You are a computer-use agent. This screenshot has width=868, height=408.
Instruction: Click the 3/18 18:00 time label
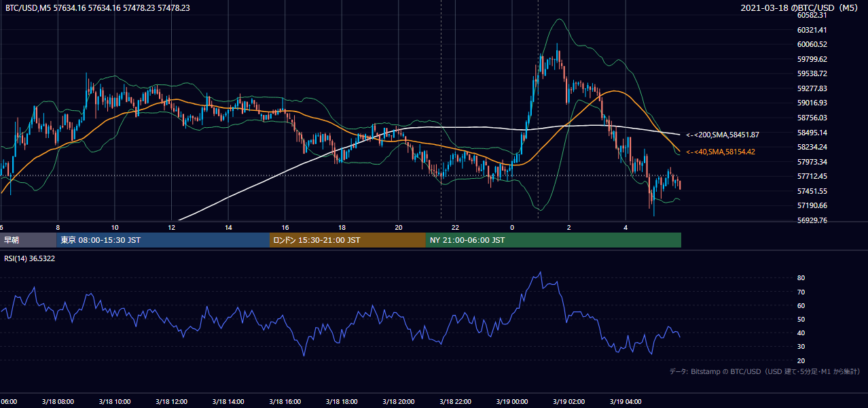coord(342,402)
